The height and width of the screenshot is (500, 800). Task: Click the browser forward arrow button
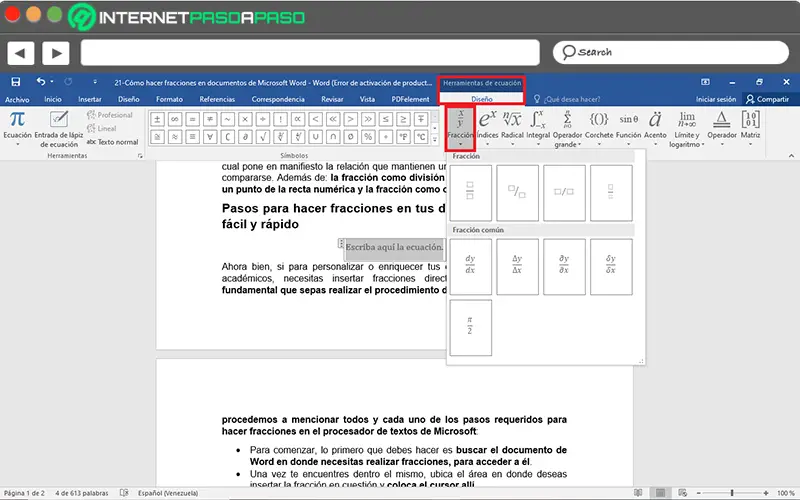(x=56, y=53)
